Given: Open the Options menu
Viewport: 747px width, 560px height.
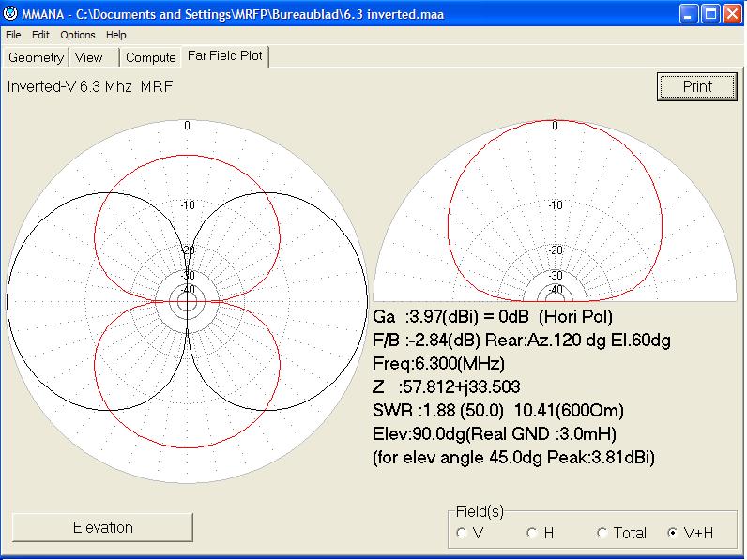Looking at the screenshot, I should (x=78, y=35).
